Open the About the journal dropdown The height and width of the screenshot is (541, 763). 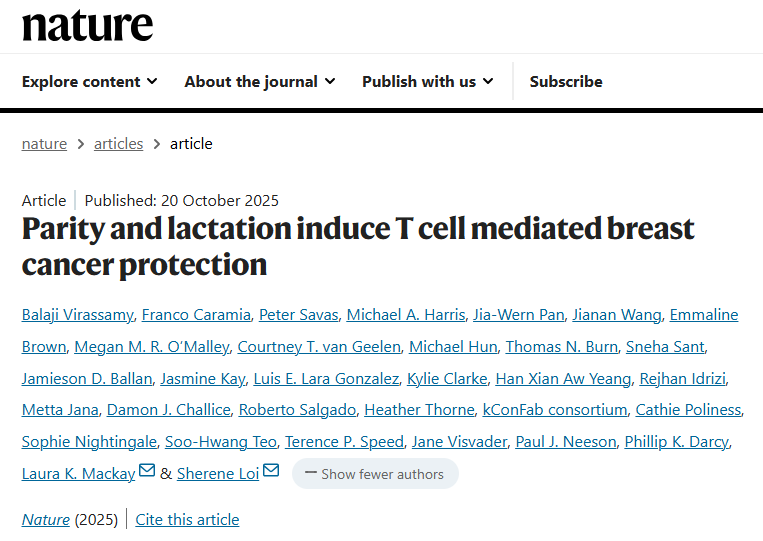point(259,82)
